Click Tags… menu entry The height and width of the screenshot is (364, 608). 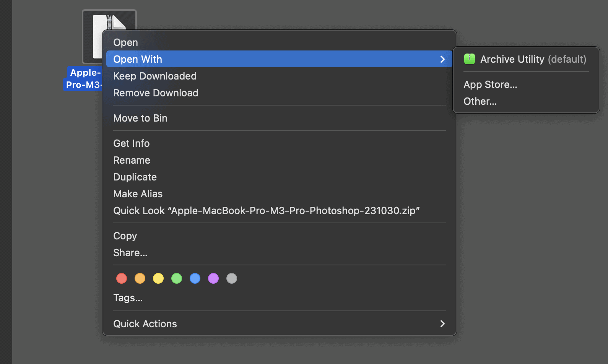pyautogui.click(x=128, y=298)
